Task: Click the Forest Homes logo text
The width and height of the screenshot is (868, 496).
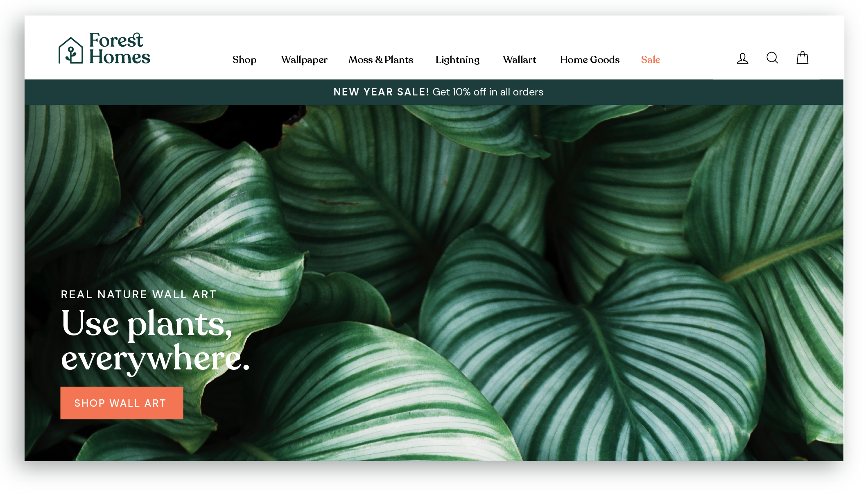Action: (120, 48)
